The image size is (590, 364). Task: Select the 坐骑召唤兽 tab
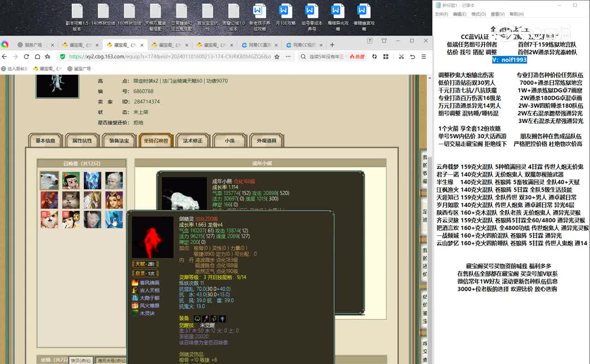click(x=156, y=141)
